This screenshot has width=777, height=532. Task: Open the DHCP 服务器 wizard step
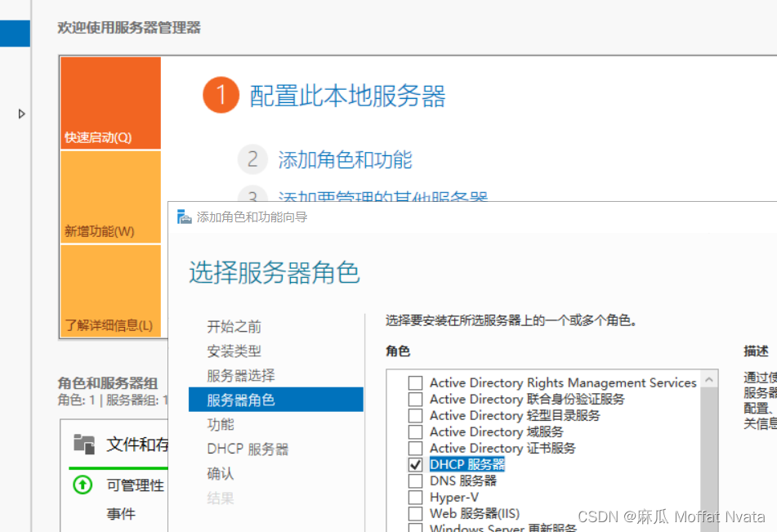tap(248, 449)
